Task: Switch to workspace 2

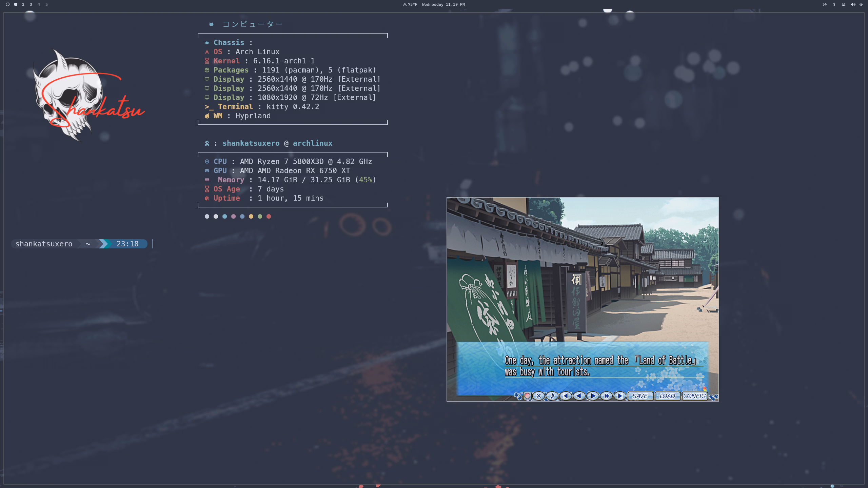Action: pos(23,4)
